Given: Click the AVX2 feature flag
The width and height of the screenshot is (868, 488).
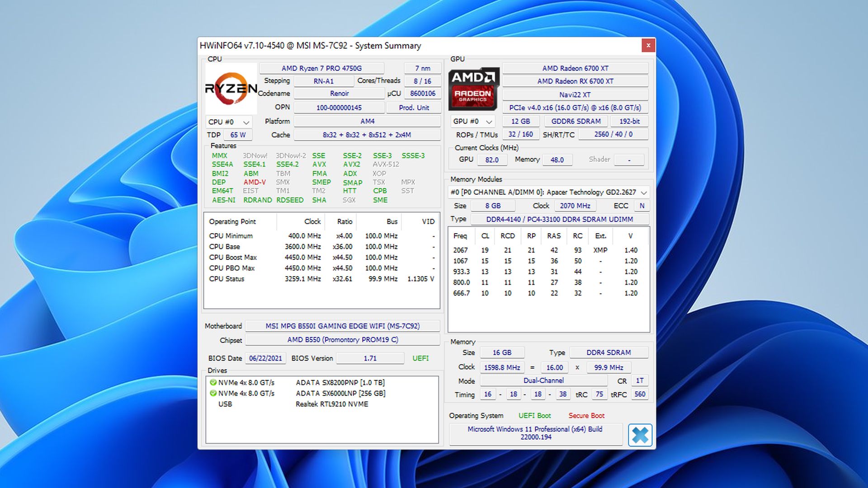Looking at the screenshot, I should pos(352,164).
